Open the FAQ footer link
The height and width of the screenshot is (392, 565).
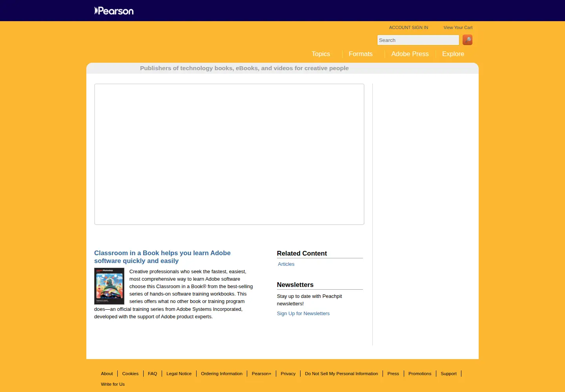tap(153, 374)
